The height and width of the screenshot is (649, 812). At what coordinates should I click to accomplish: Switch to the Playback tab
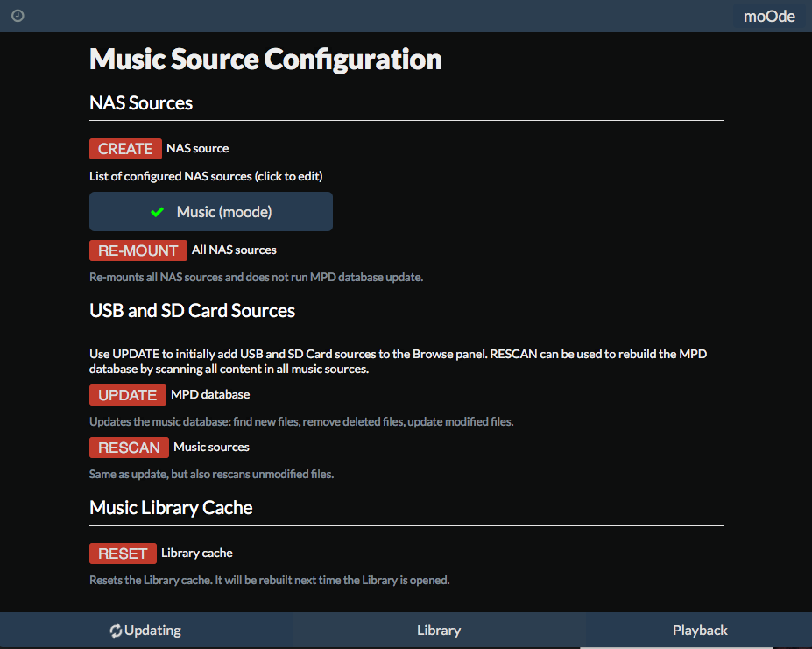point(699,631)
